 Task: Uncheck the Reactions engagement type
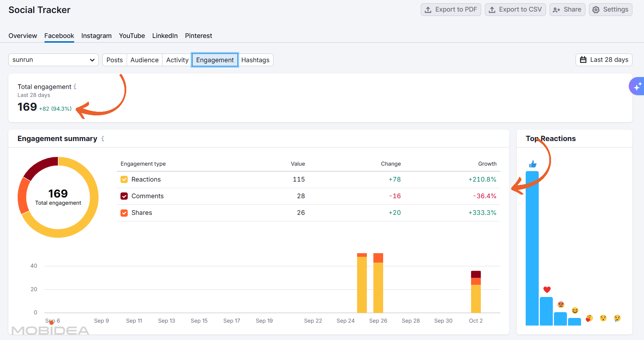124,179
